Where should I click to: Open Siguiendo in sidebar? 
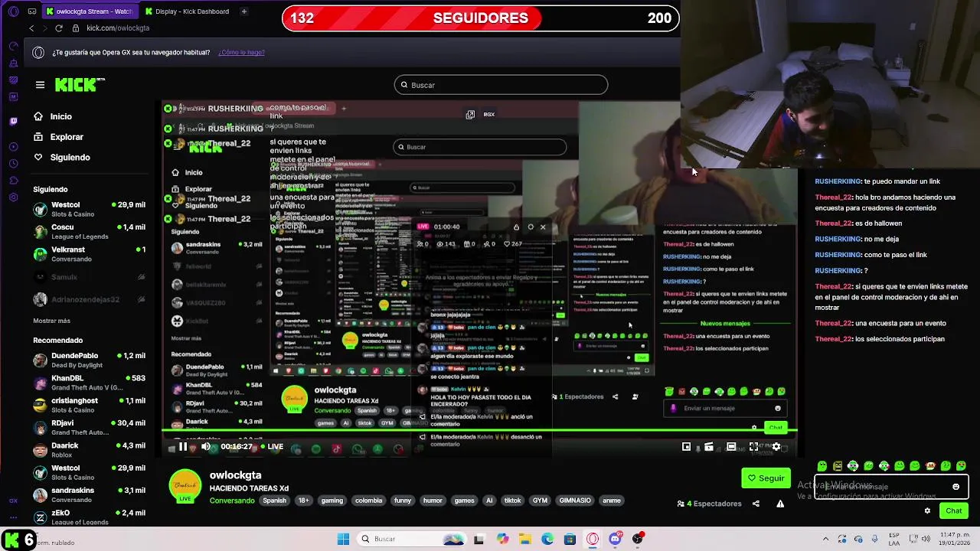70,157
